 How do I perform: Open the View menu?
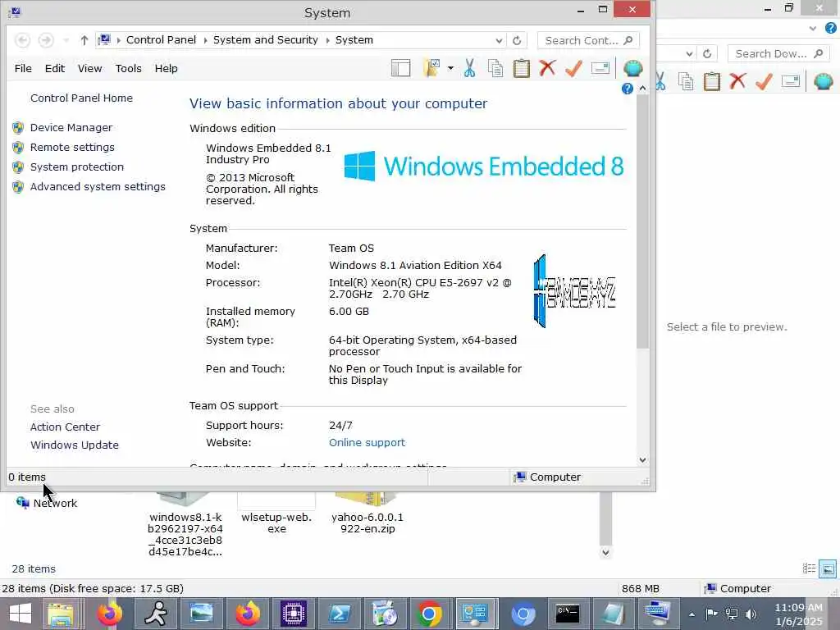pyautogui.click(x=89, y=69)
